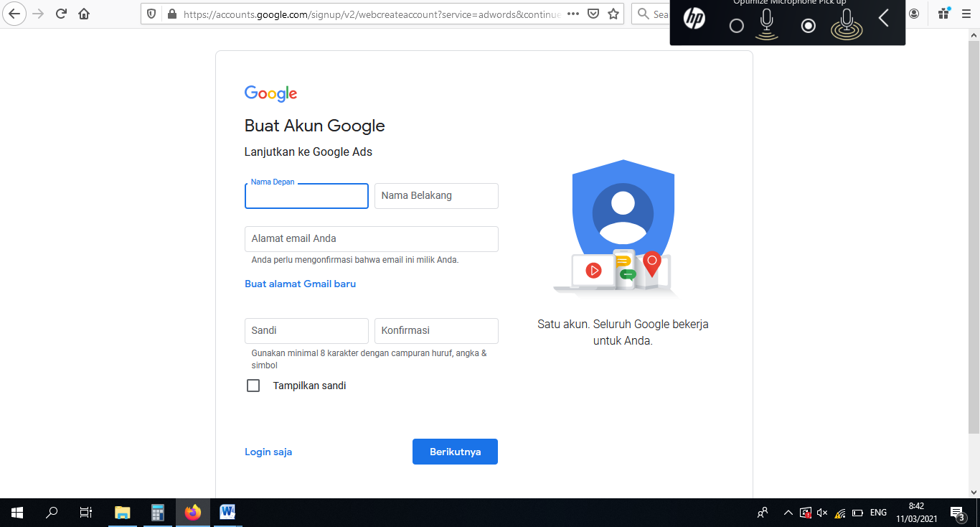980x527 pixels.
Task: Click the Firefox search box
Action: point(649,14)
